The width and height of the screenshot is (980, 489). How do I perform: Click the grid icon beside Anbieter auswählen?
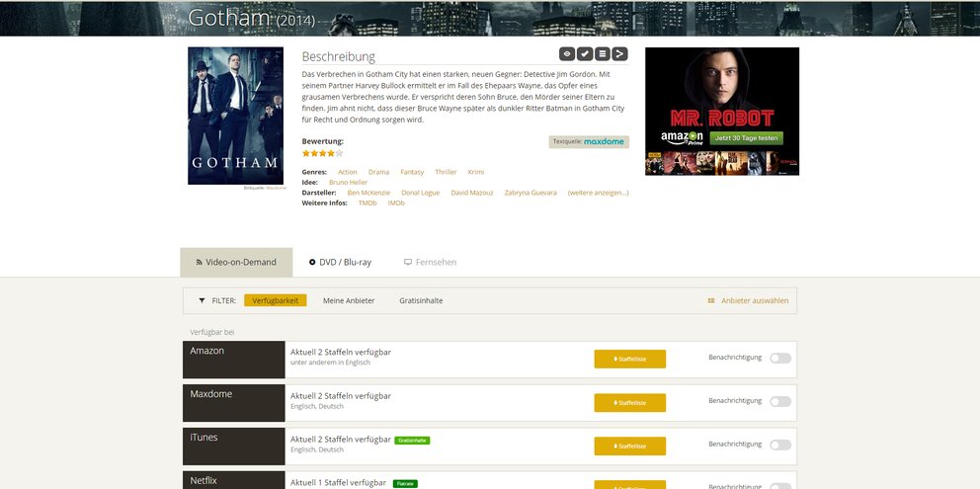pyautogui.click(x=711, y=300)
